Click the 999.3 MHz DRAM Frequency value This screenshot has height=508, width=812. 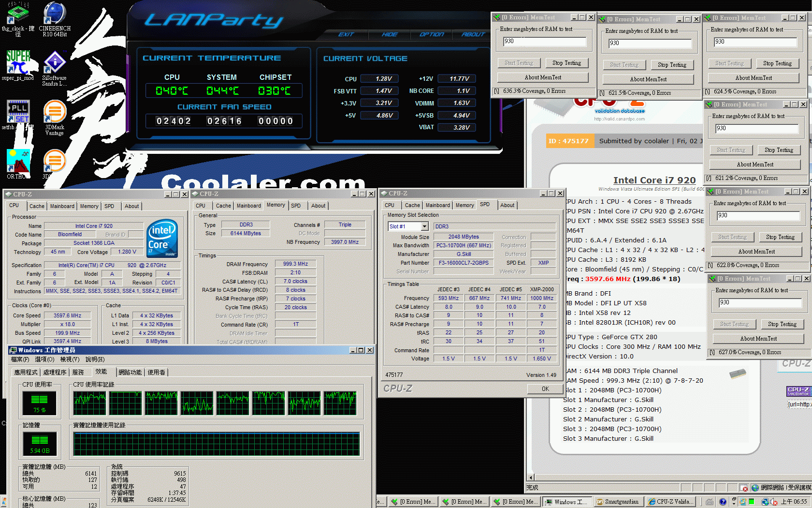click(x=295, y=264)
